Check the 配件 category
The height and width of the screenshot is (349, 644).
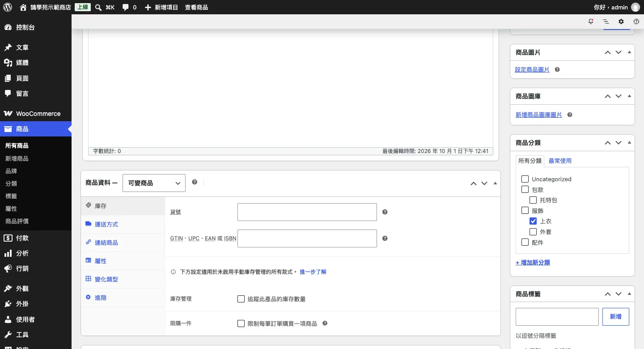point(525,242)
